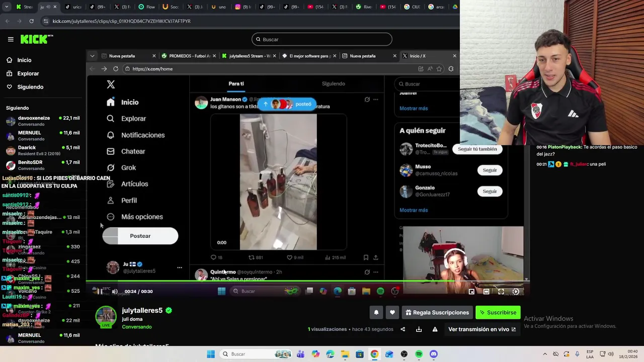Screen dimensions: 644x362
Task: Open clip playback settings icon
Action: (516, 291)
